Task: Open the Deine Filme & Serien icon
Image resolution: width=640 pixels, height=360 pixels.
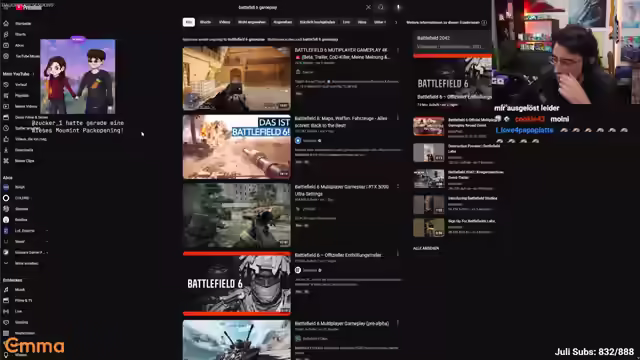Action: point(6,117)
